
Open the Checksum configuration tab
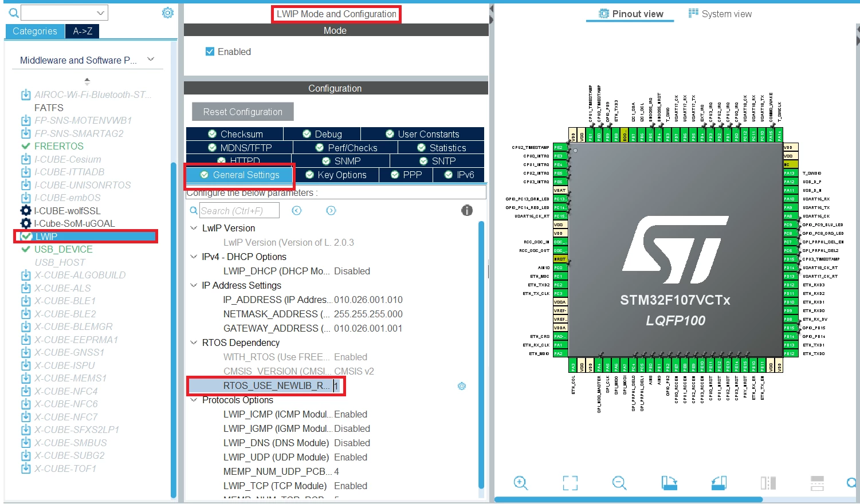click(235, 134)
